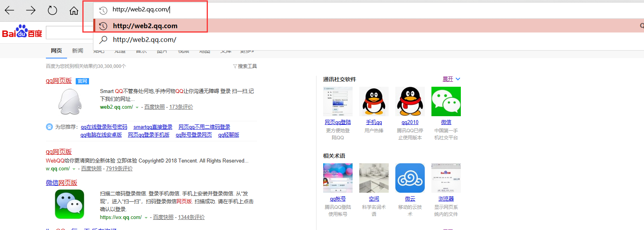Click the Baidu logo

pyautogui.click(x=22, y=32)
